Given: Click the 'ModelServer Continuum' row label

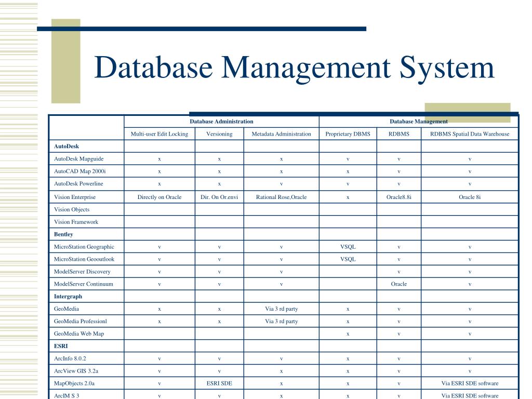Looking at the screenshot, I should [x=84, y=284].
